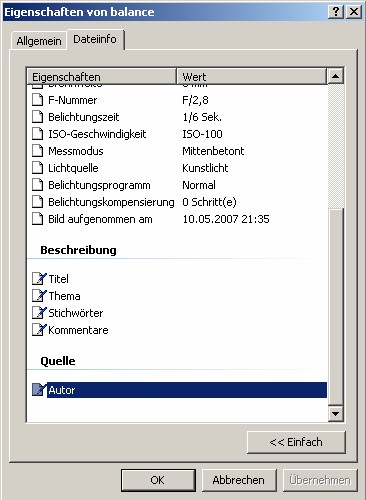Click the scrollbar down arrow
Viewport: 366px width, 500px height.
tap(335, 414)
